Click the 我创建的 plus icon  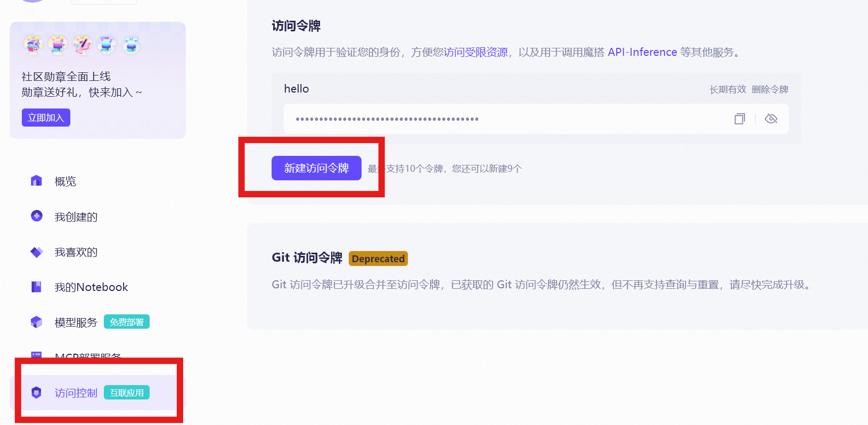(x=36, y=216)
